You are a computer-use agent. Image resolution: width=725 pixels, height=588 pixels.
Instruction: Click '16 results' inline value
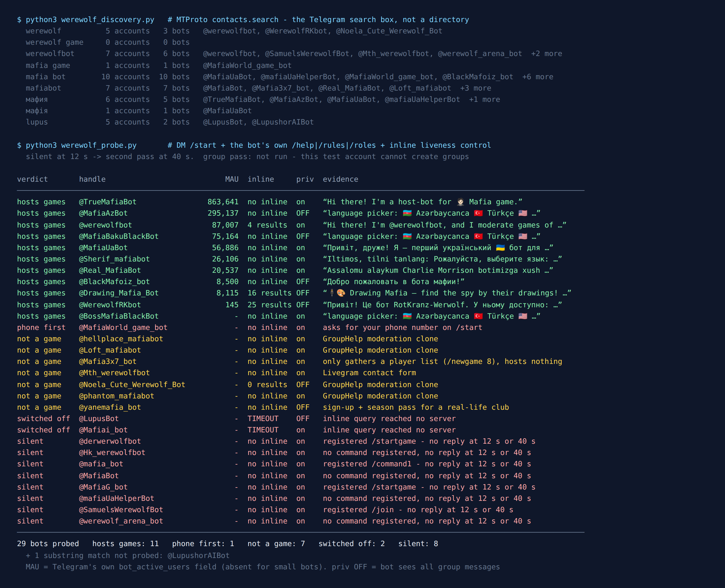(x=269, y=293)
